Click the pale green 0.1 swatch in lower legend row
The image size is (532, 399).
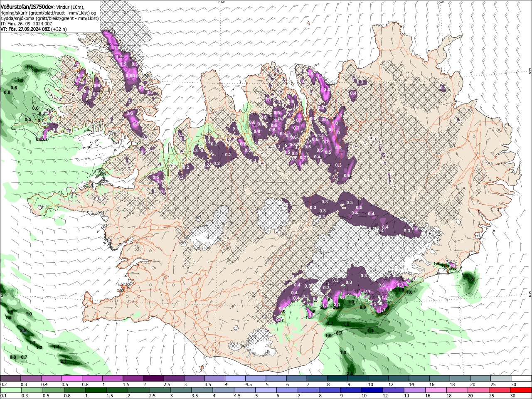11,390
